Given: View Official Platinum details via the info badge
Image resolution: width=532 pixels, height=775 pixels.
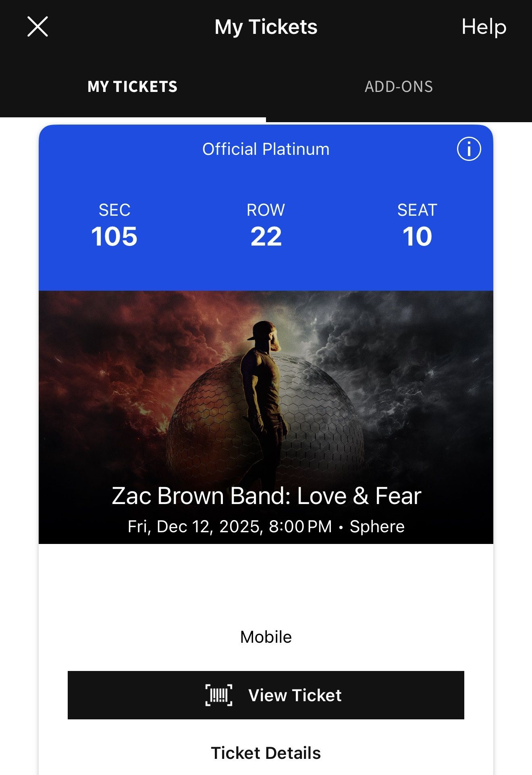Looking at the screenshot, I should (x=469, y=148).
